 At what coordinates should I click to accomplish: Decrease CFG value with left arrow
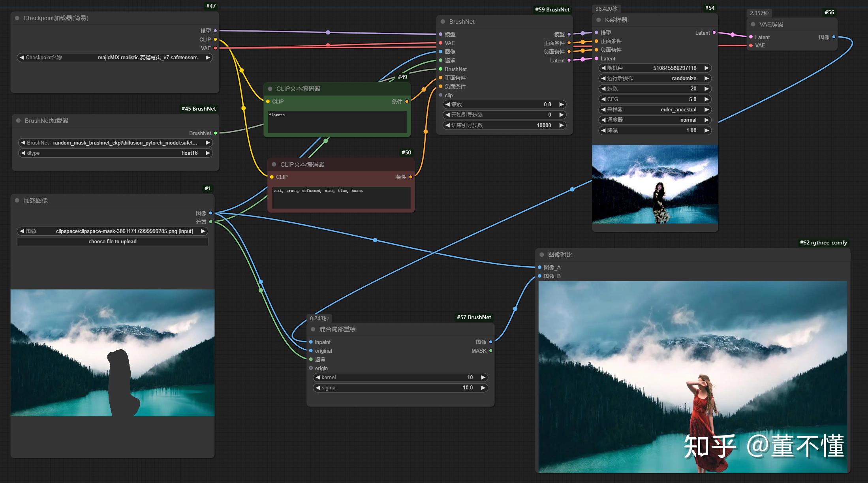tap(603, 100)
